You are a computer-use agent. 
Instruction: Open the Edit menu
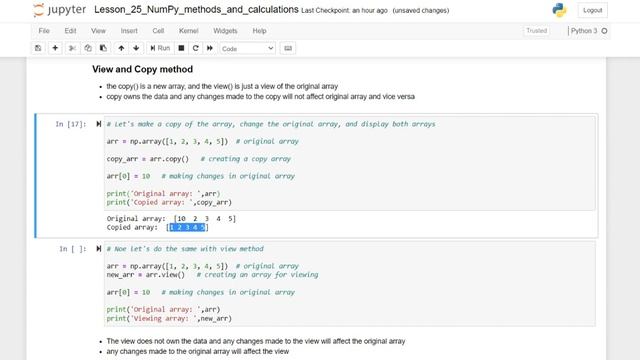(x=70, y=31)
